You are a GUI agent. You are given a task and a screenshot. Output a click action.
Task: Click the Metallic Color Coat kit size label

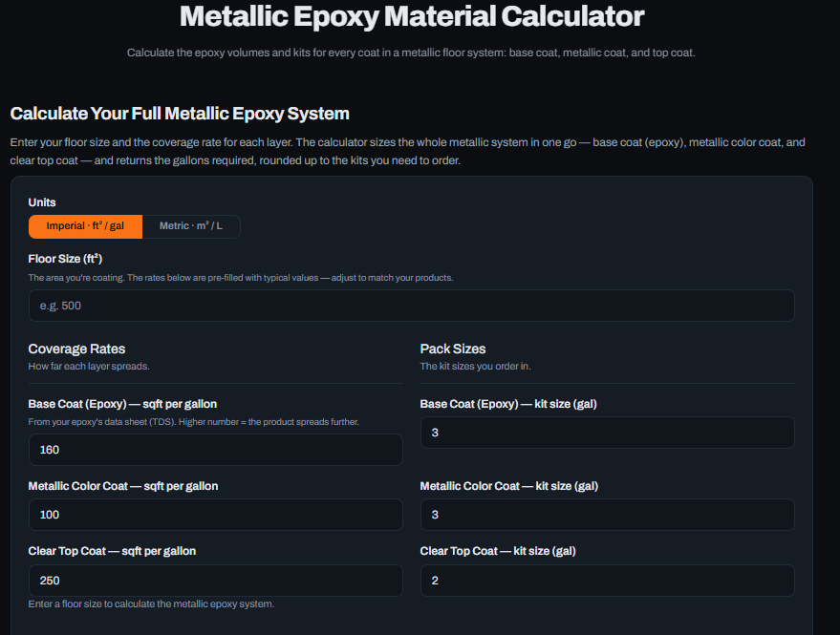point(509,486)
